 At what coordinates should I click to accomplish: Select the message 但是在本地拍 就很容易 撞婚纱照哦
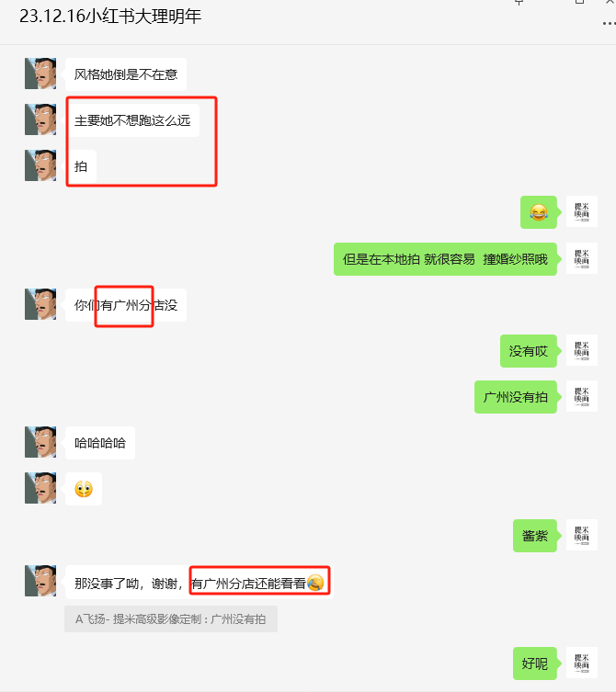tap(445, 259)
